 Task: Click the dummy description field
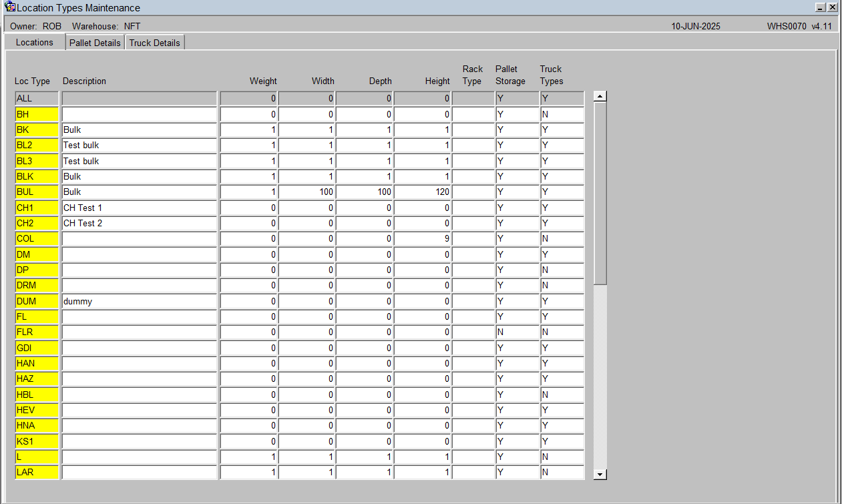point(140,301)
